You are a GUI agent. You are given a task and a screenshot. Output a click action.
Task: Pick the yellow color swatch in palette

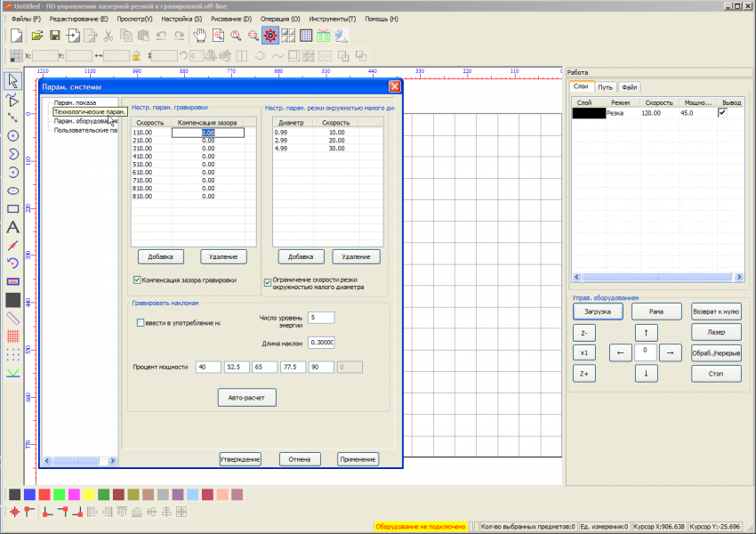click(x=88, y=494)
